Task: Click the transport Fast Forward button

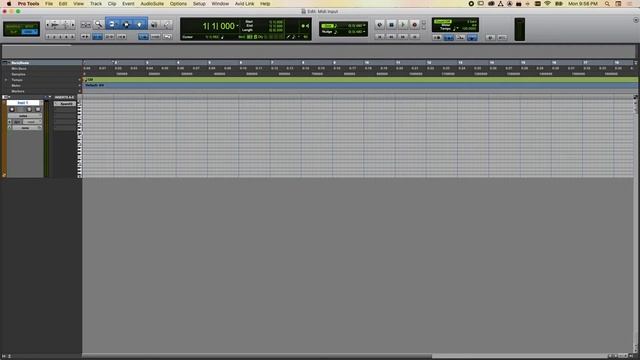Action: [x=403, y=37]
